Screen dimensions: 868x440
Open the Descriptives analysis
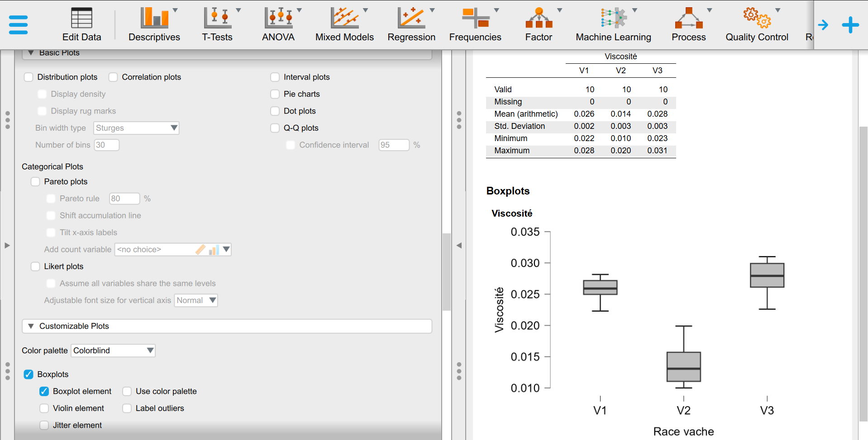coord(154,24)
